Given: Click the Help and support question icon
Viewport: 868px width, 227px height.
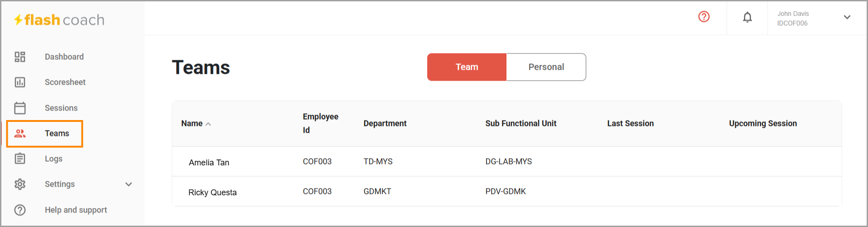Looking at the screenshot, I should (x=20, y=210).
